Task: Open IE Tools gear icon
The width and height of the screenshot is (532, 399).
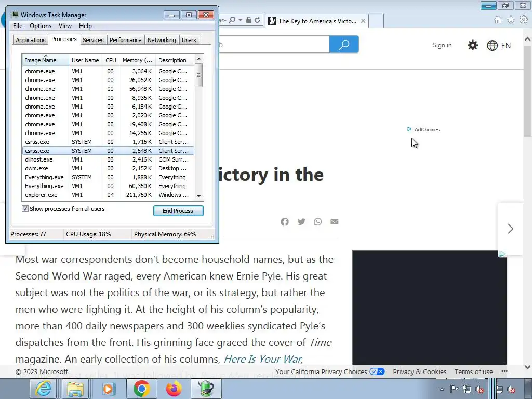Action: click(x=524, y=20)
